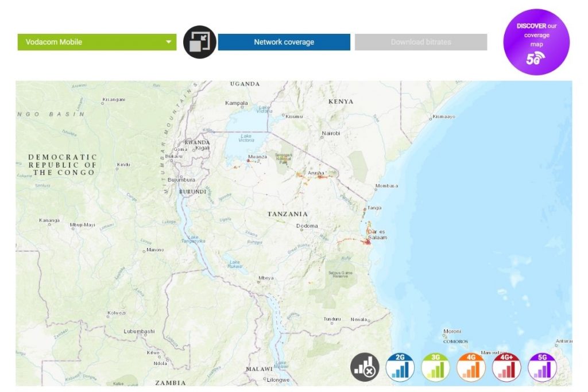
Task: Click the Mwanza coverage dot on the map
Action: coord(247,161)
